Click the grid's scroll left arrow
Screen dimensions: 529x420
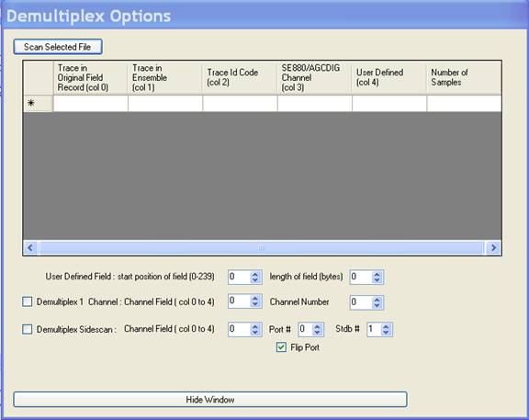click(x=30, y=248)
